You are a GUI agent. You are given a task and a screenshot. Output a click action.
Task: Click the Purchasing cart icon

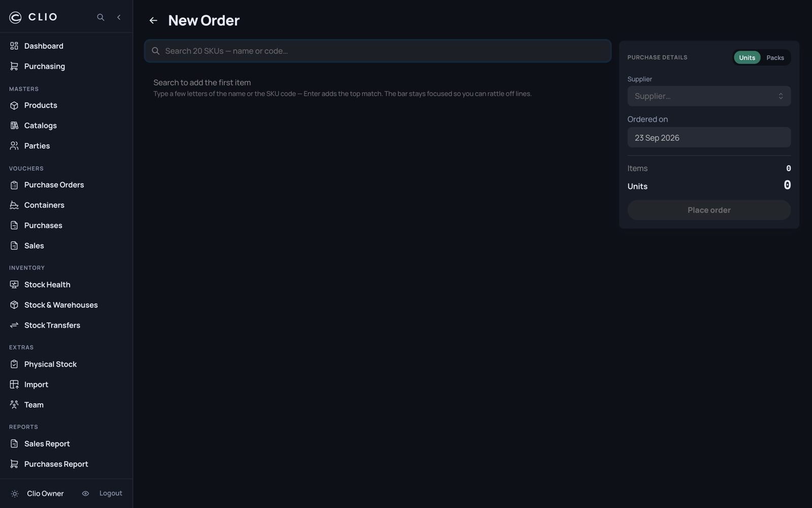[x=14, y=67]
